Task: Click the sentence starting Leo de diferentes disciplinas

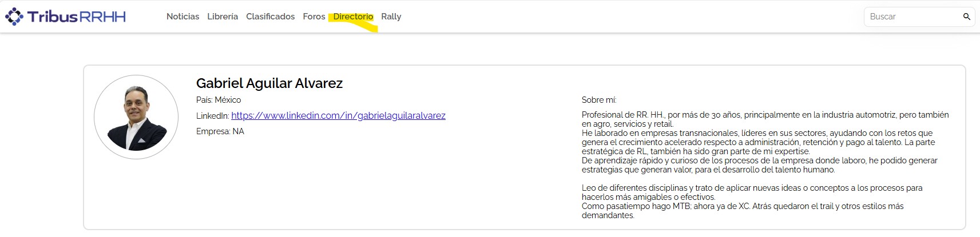Action: click(x=751, y=192)
